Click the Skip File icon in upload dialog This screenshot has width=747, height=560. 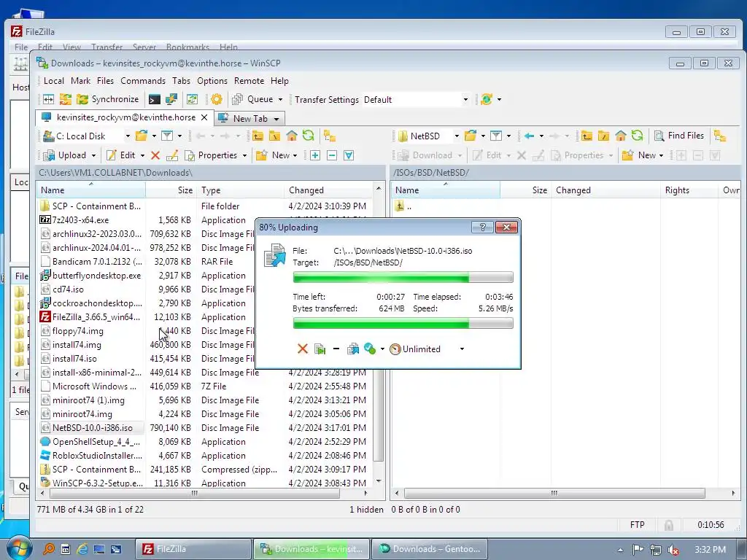[x=320, y=349]
